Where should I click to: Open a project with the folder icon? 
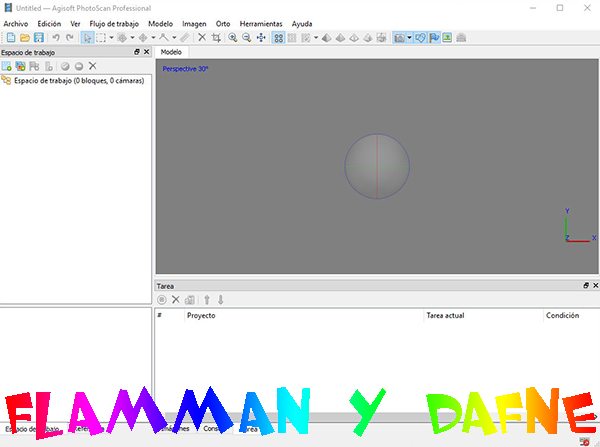click(25, 38)
